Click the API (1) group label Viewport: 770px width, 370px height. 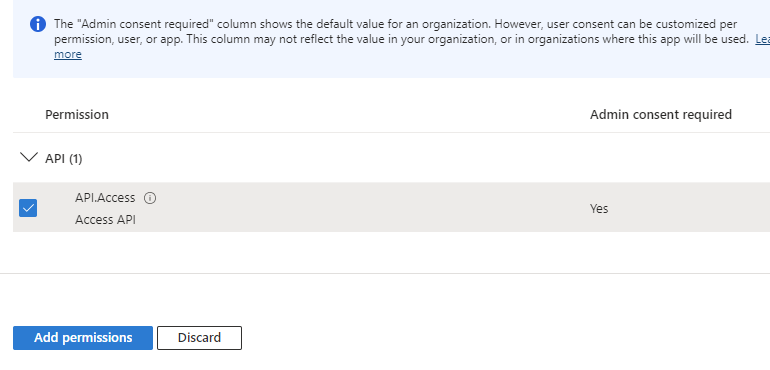click(64, 159)
